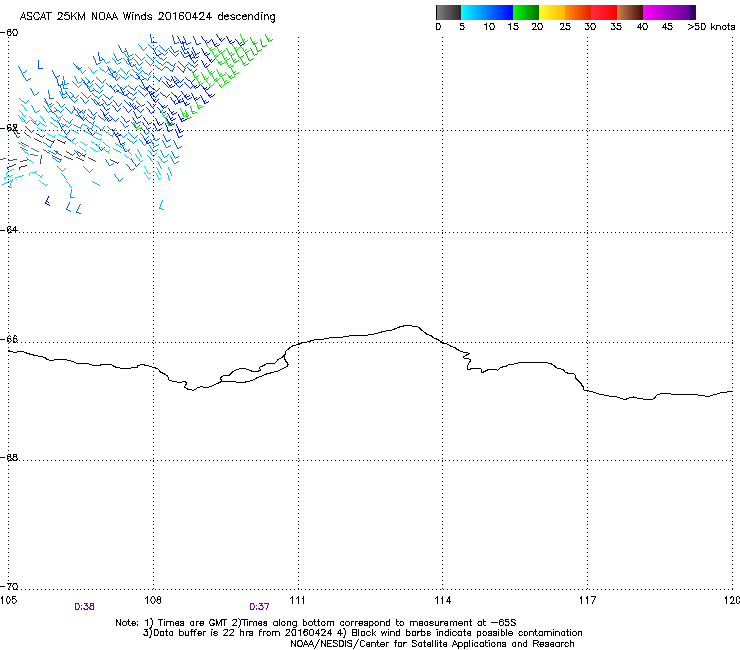Click the "45" legend scale label
The height and width of the screenshot is (650, 740).
[x=667, y=27]
